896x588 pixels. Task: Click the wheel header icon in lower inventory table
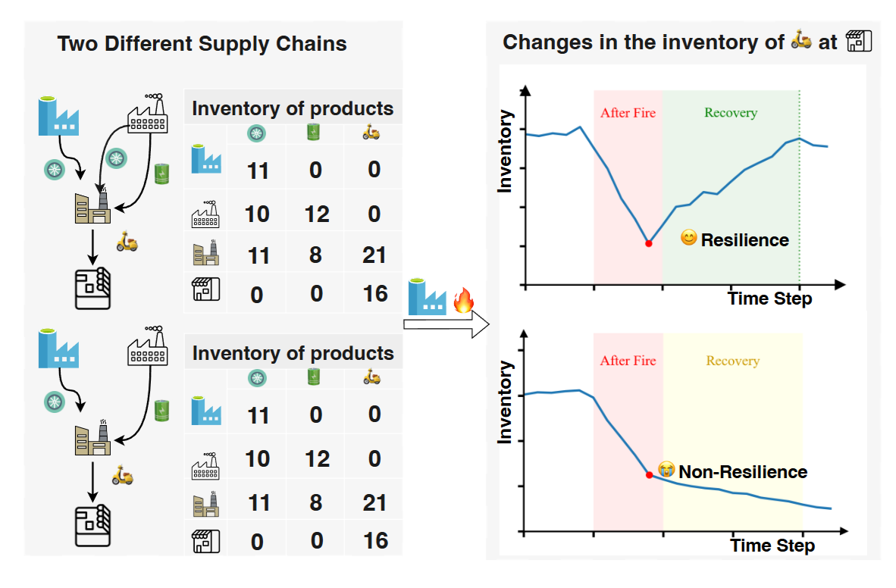(258, 377)
